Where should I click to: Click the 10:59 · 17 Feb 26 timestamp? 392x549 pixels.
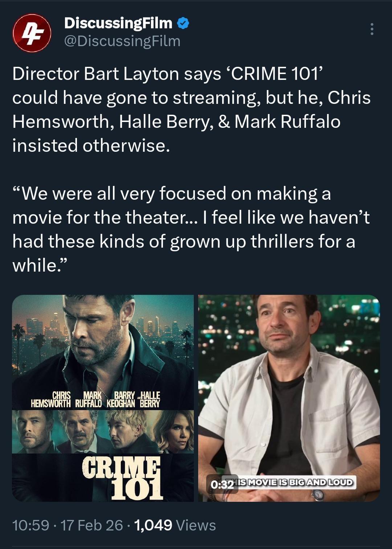pos(68,525)
